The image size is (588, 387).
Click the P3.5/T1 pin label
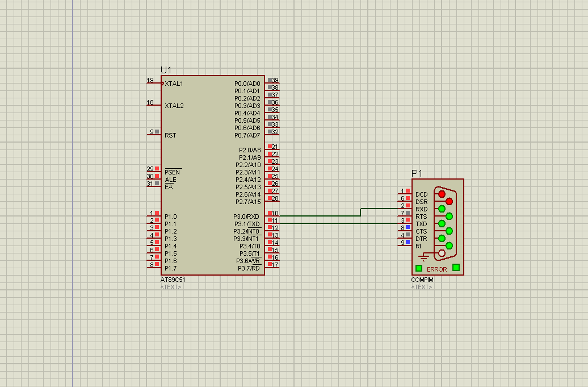[250, 254]
